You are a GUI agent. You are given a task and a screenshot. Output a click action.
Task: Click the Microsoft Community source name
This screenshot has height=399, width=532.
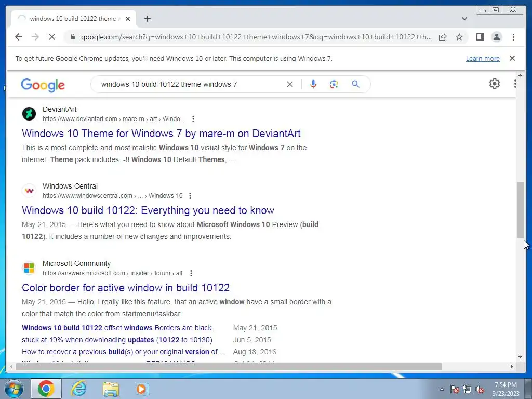click(77, 263)
